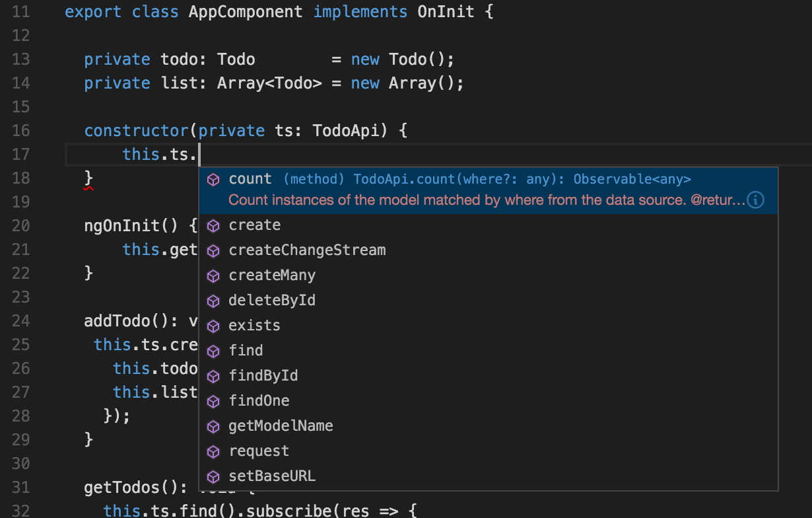Viewport: 812px width, 518px height.
Task: Click the cube icon next to create
Action: coord(213,225)
